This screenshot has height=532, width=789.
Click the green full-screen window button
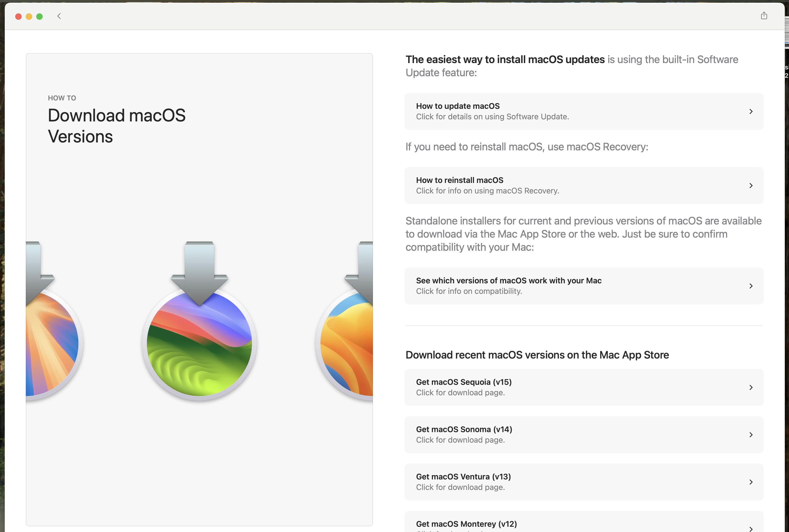(39, 16)
